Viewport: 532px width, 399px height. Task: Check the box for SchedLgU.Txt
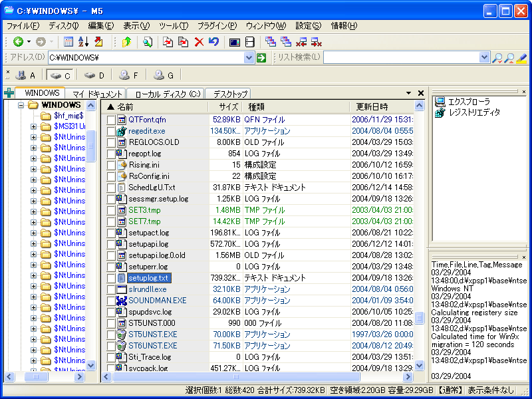click(111, 188)
